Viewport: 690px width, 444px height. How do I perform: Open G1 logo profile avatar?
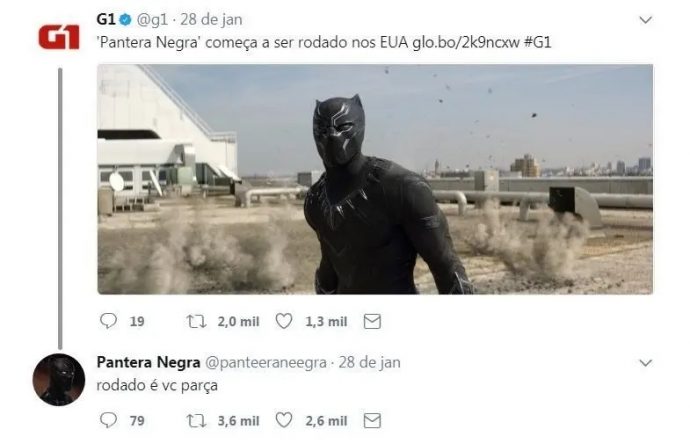(x=59, y=37)
